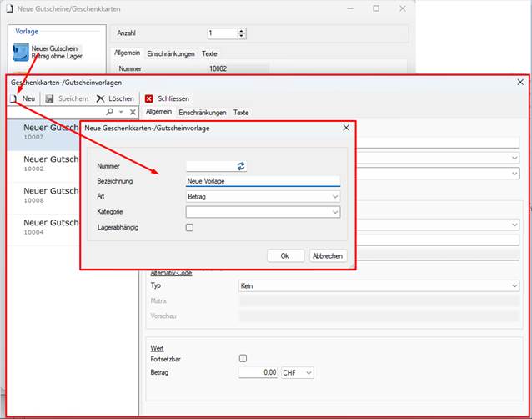Confirm the new template with Ok
532x419 pixels.
[285, 256]
